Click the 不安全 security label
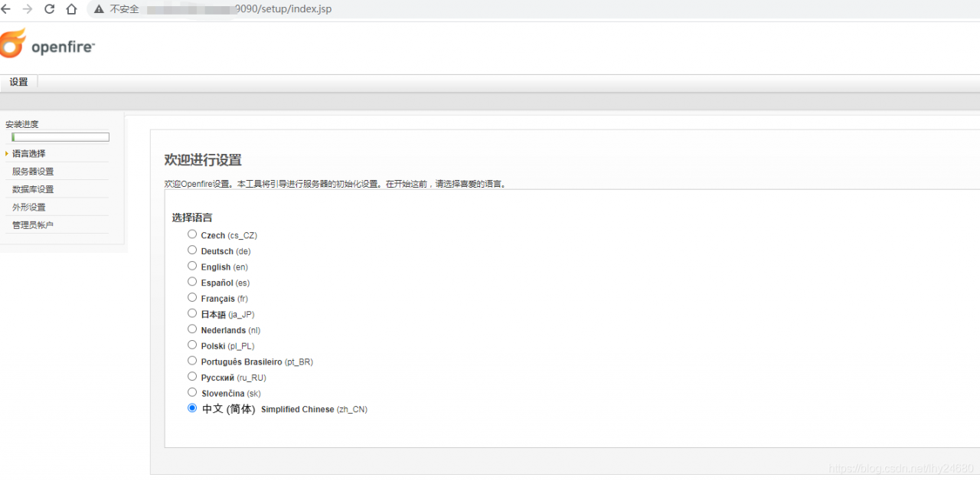This screenshot has width=980, height=481. [124, 9]
